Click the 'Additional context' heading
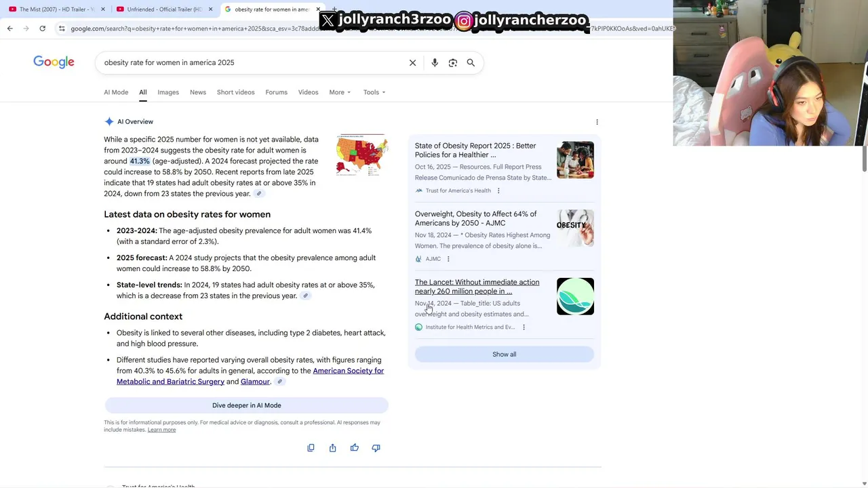 pyautogui.click(x=143, y=317)
